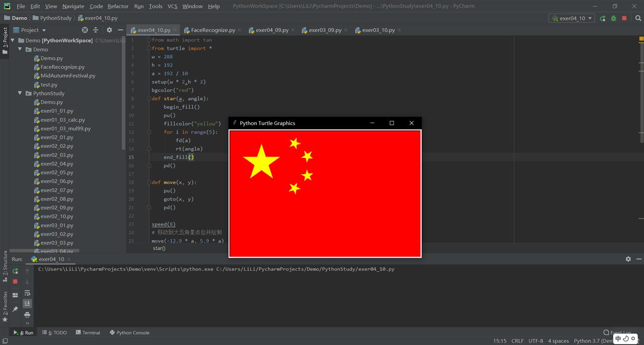Toggle the pin tab icon in Run panel
This screenshot has height=345, width=644.
coord(15,309)
